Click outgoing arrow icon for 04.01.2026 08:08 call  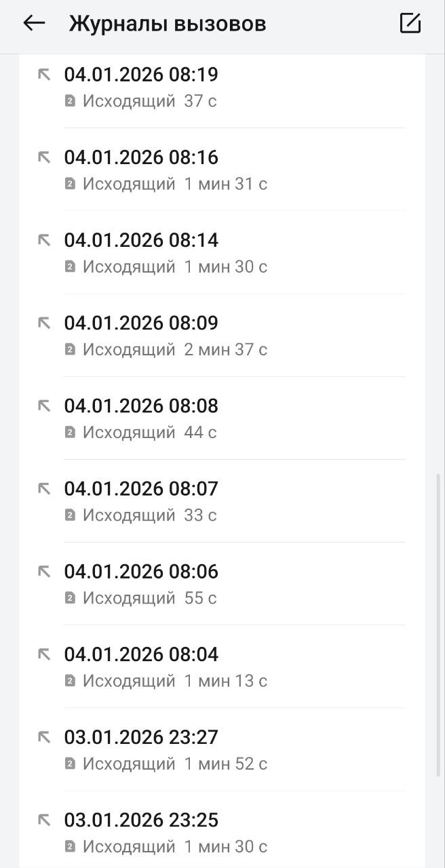pyautogui.click(x=44, y=406)
